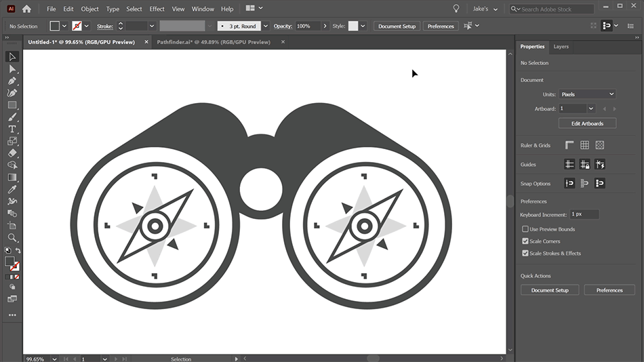The image size is (644, 362).
Task: Show rulers icon in Ruler & Grids
Action: point(569,145)
